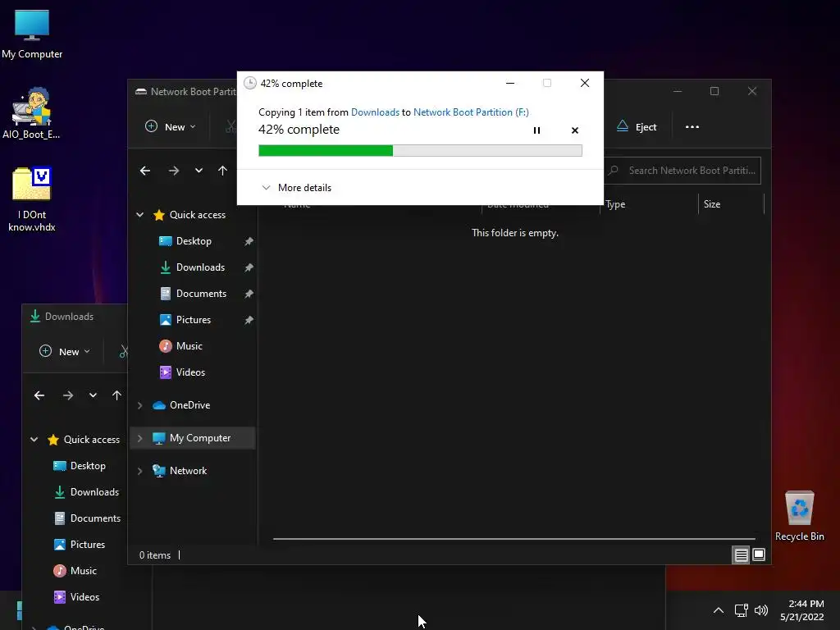Viewport: 840px width, 630px height.
Task: Click pin icon next to Pictures
Action: [249, 320]
